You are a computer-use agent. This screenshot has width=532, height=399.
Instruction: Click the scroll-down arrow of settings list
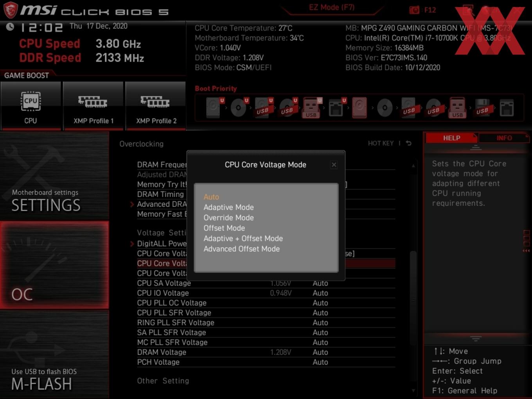point(413,390)
